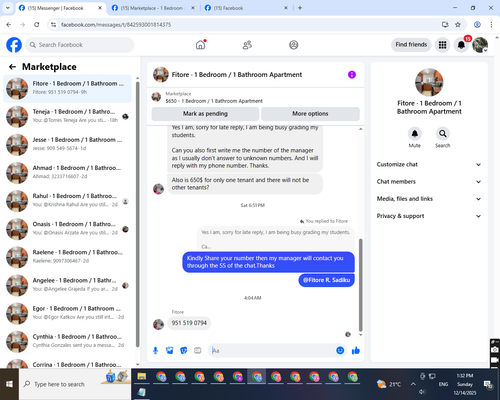
Task: Expand Chat members section
Action: (x=429, y=182)
